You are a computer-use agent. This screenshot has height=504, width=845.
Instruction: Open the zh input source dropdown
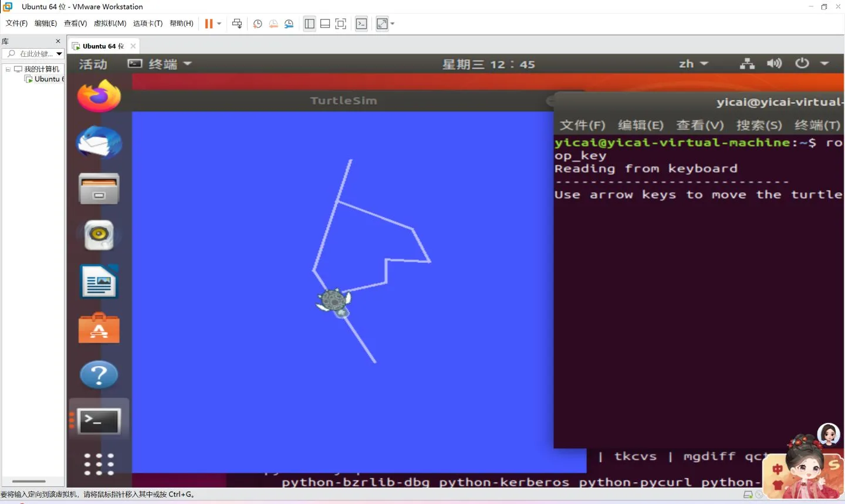point(694,64)
